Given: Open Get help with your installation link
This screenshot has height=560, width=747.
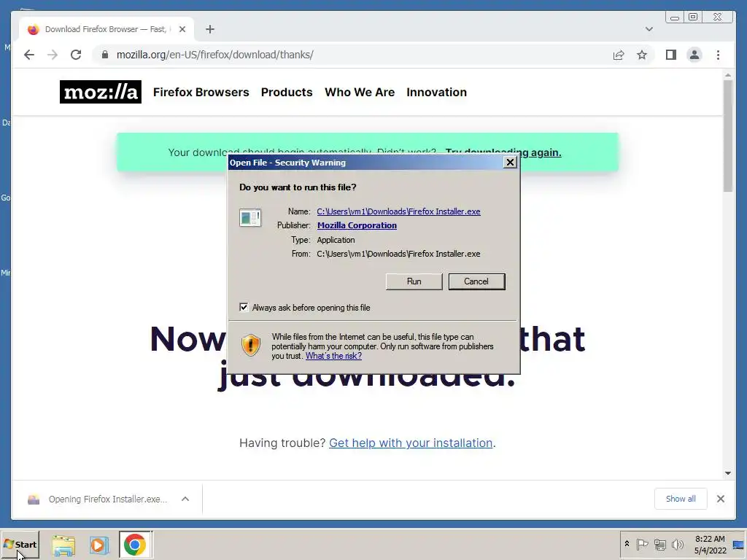Looking at the screenshot, I should tap(411, 443).
